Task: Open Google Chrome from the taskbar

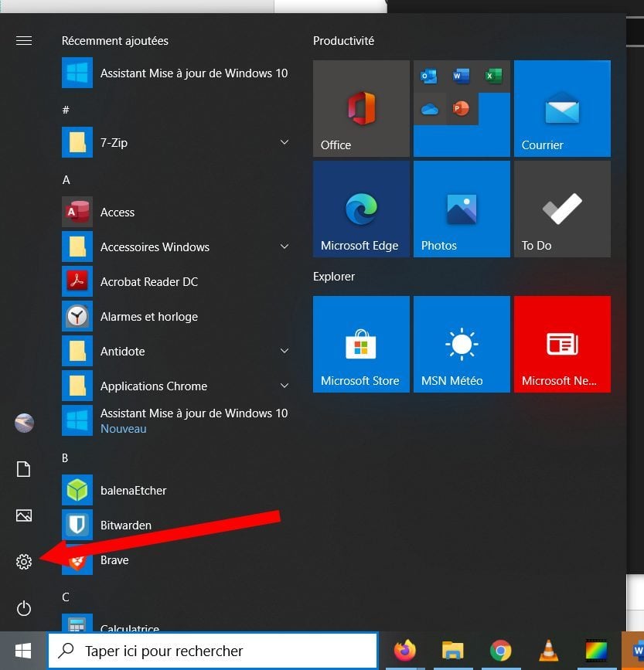Action: pos(500,651)
